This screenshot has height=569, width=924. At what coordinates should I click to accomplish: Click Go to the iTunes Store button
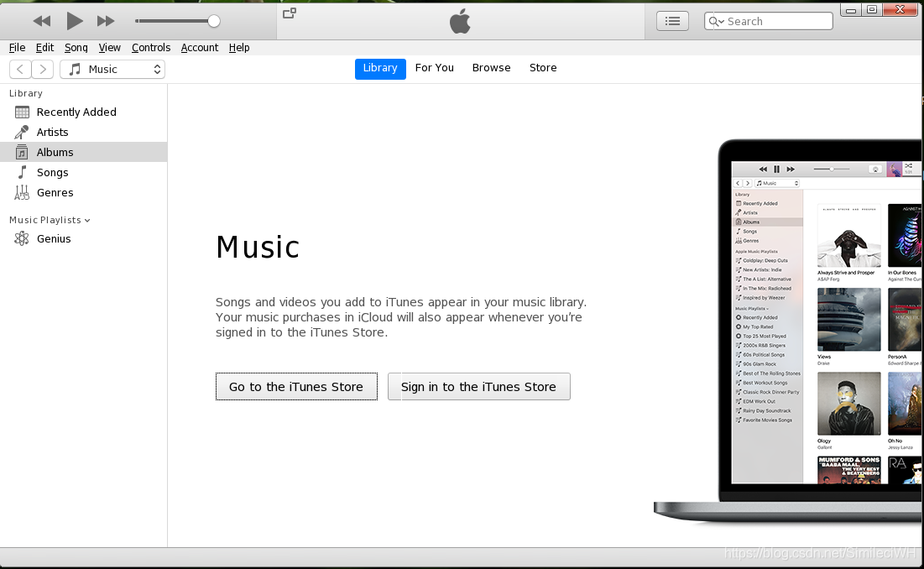point(296,386)
